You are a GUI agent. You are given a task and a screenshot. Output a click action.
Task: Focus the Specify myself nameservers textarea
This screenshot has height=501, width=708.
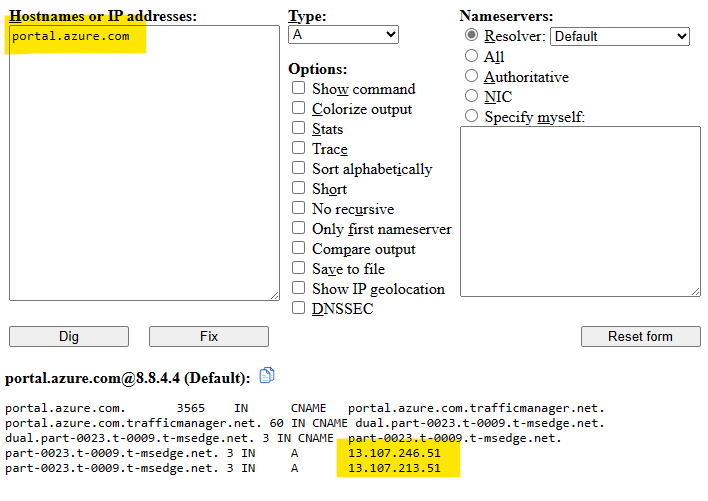pos(580,212)
